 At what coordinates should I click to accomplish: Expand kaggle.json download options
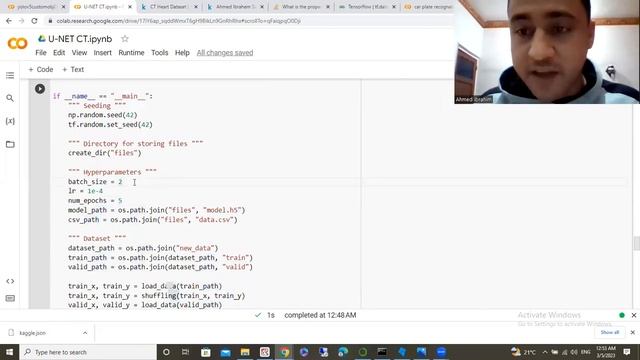point(85,333)
